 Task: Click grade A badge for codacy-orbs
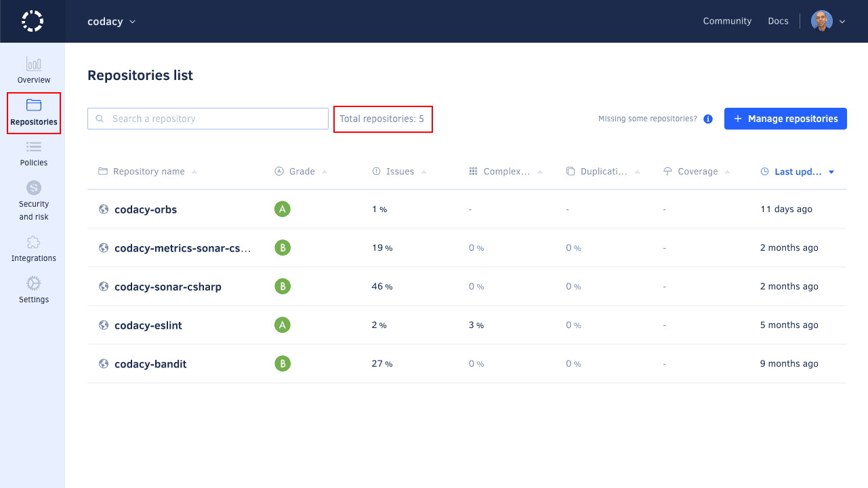(x=283, y=209)
